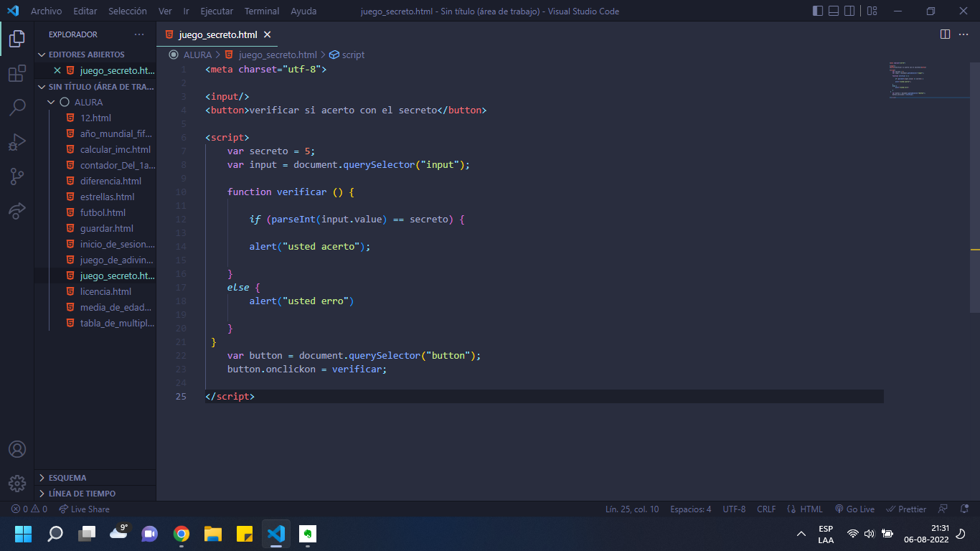The height and width of the screenshot is (551, 980).
Task: Open the Selección menu
Action: tap(128, 11)
